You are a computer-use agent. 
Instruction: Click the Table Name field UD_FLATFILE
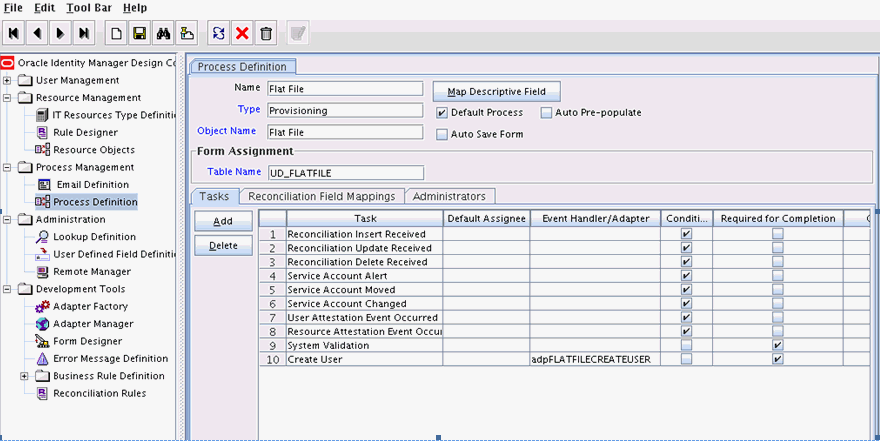click(346, 173)
